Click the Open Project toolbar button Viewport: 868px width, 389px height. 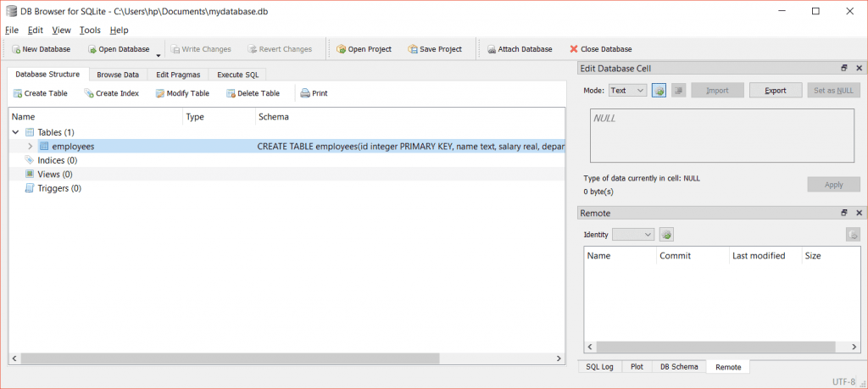tap(364, 49)
